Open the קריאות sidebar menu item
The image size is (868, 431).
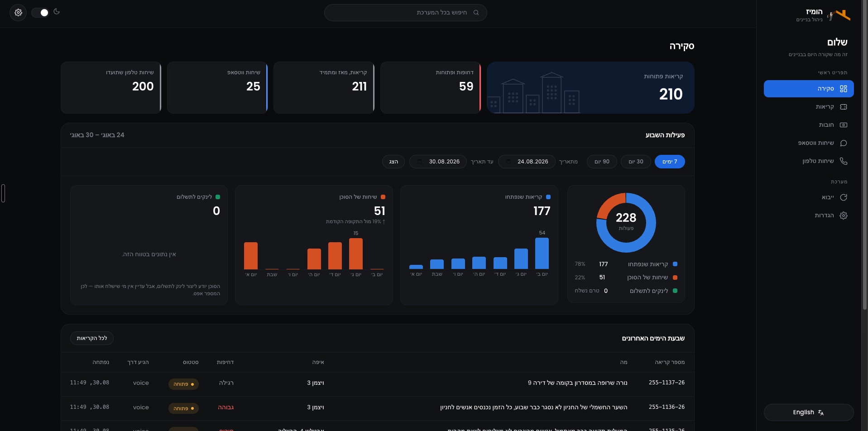(809, 107)
